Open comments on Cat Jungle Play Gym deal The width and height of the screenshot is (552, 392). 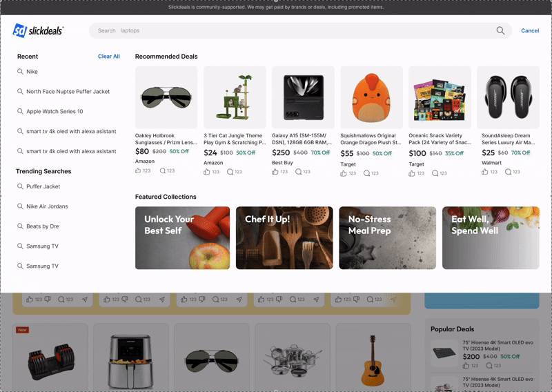[230, 172]
